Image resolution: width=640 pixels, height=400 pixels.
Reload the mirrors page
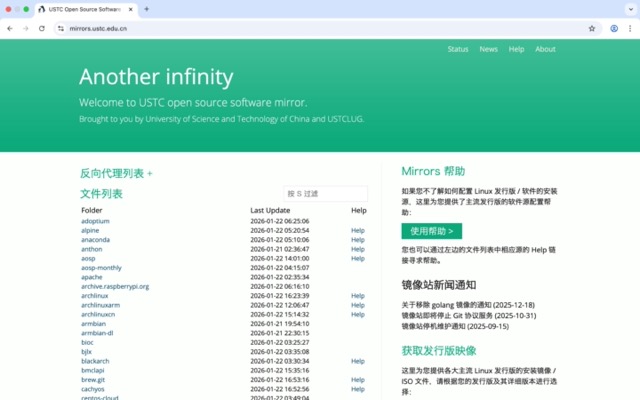pyautogui.click(x=41, y=28)
